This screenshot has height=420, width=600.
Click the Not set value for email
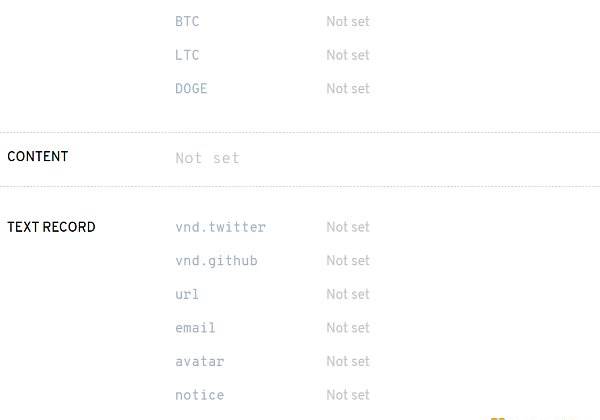click(348, 328)
